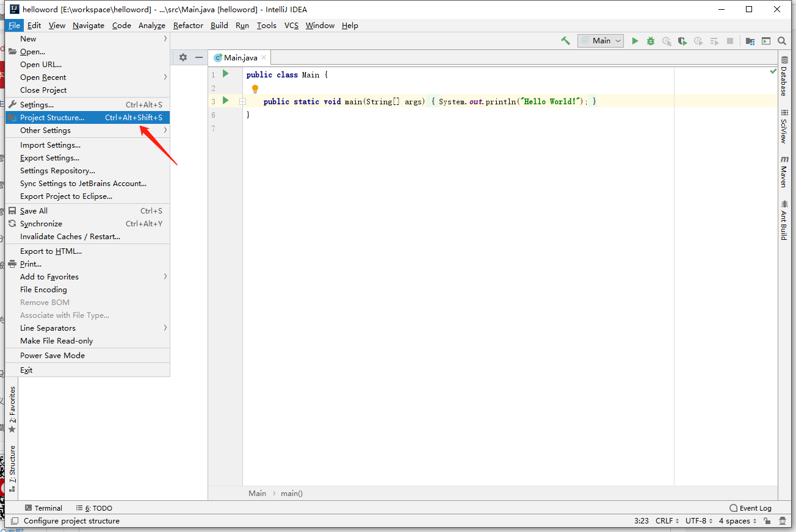Click the project panel settings gear icon
796x532 pixels.
coord(183,57)
